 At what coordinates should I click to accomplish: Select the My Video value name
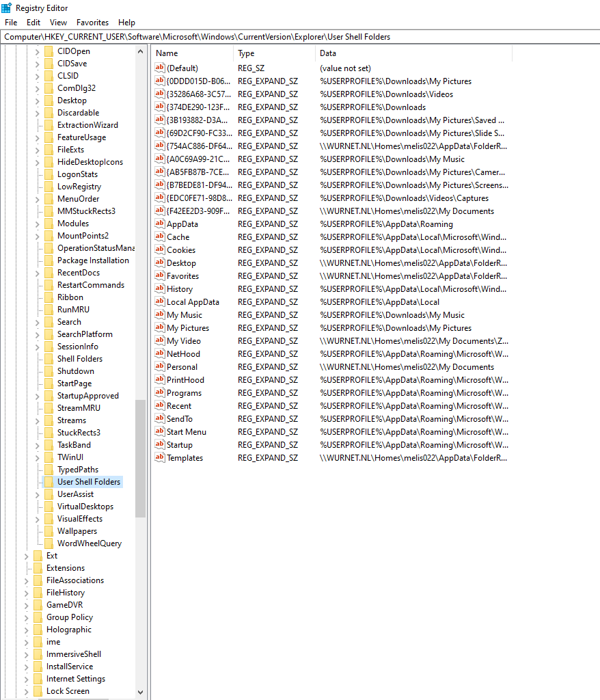pos(183,340)
